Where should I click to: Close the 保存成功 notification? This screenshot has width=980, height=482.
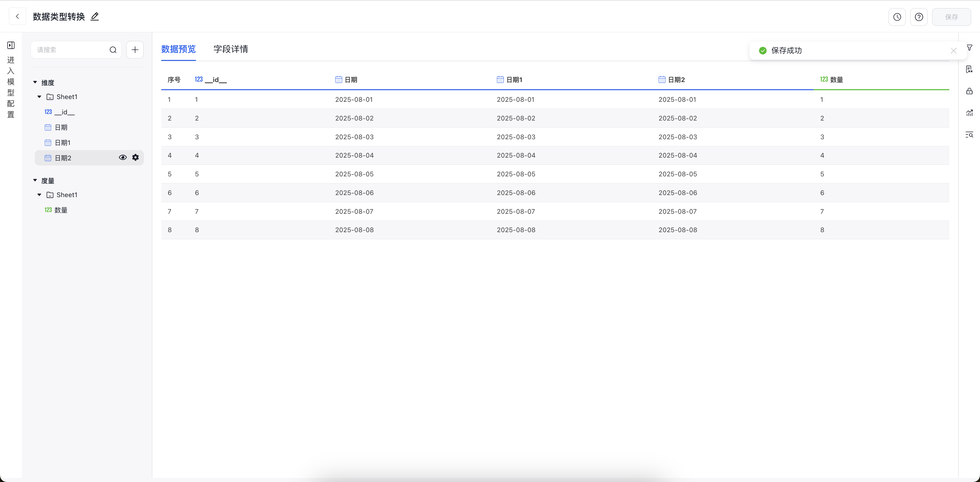click(x=953, y=51)
